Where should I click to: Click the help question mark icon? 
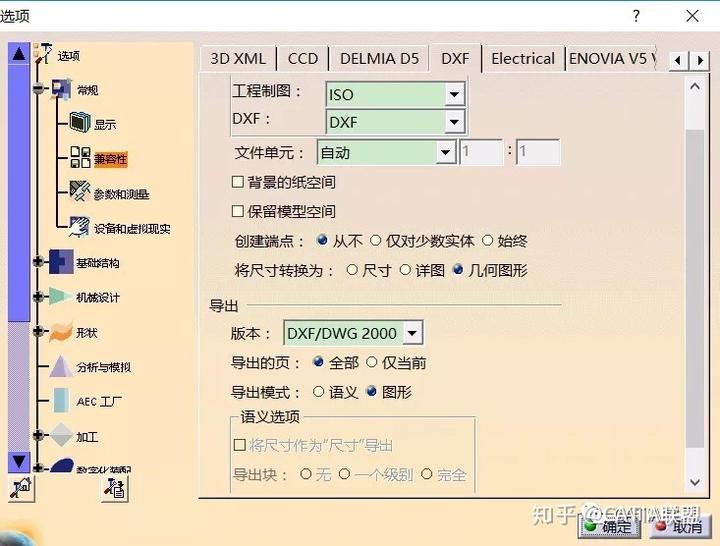636,16
